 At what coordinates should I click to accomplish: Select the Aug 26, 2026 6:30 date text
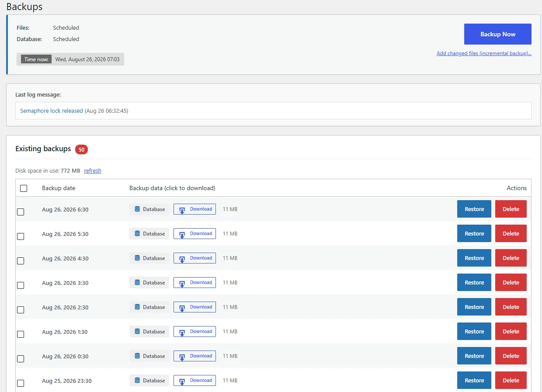click(x=65, y=210)
